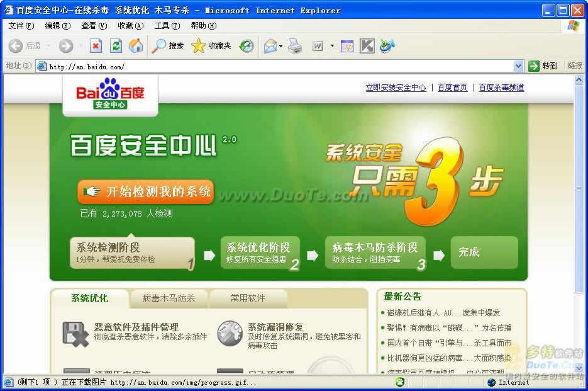Switch to the 病毒木马防杀 tab

coord(169,298)
